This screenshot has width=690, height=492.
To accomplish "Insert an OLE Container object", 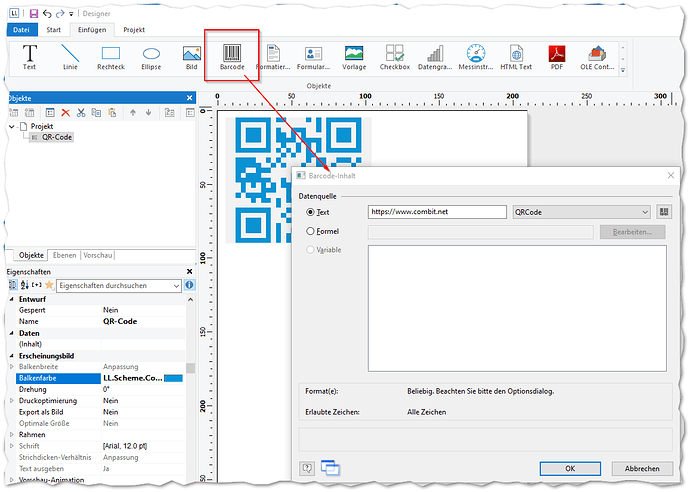I will coord(597,57).
